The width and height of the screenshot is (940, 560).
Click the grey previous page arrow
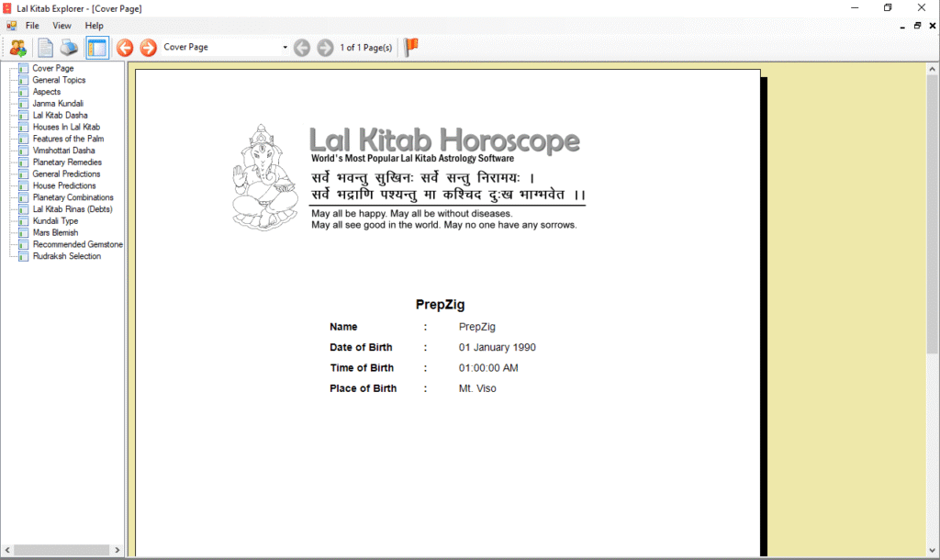(302, 48)
